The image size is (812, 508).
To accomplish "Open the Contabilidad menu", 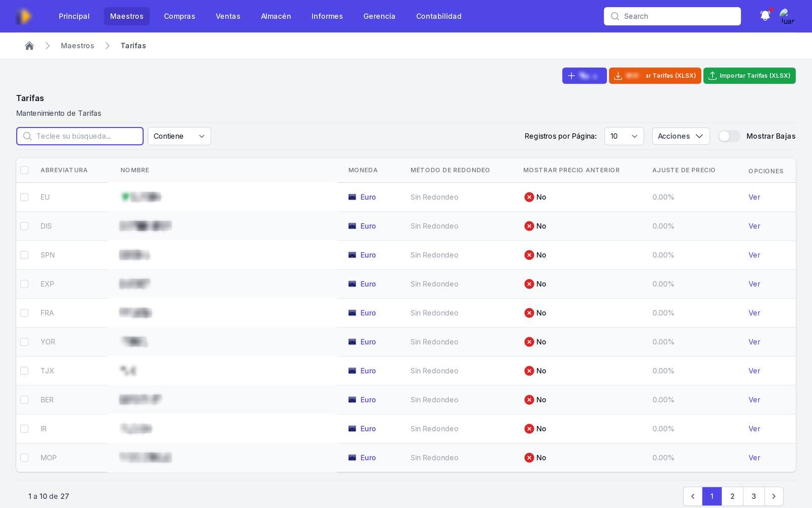I will coord(439,16).
